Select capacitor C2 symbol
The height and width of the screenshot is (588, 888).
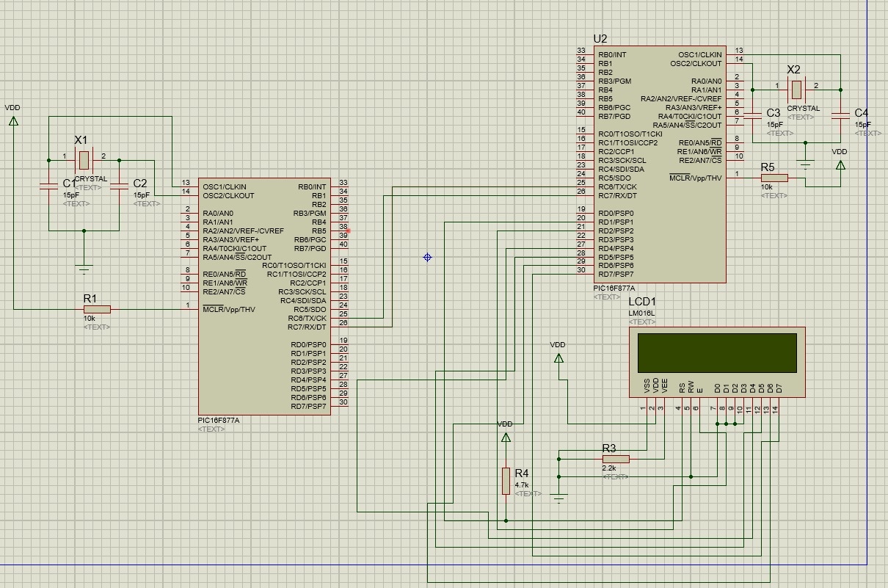point(119,186)
